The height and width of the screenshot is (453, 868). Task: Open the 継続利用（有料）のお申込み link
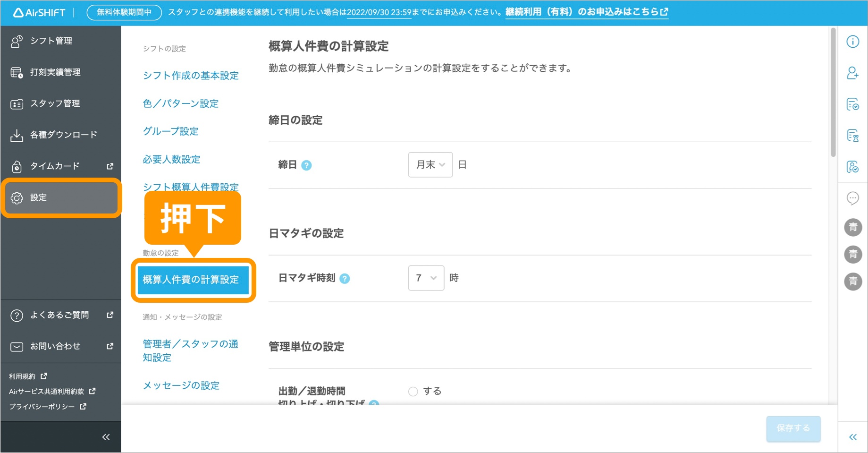[586, 12]
